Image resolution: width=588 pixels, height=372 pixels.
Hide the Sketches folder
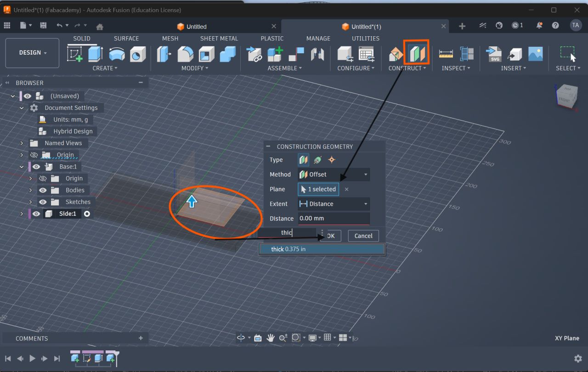43,202
